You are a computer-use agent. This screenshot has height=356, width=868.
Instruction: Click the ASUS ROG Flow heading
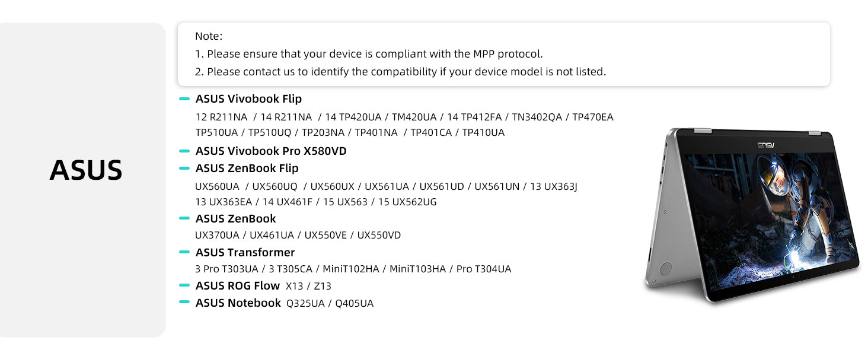click(237, 286)
